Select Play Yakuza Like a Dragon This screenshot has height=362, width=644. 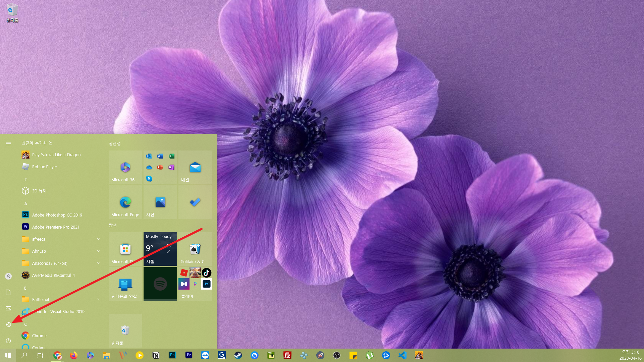[56, 155]
